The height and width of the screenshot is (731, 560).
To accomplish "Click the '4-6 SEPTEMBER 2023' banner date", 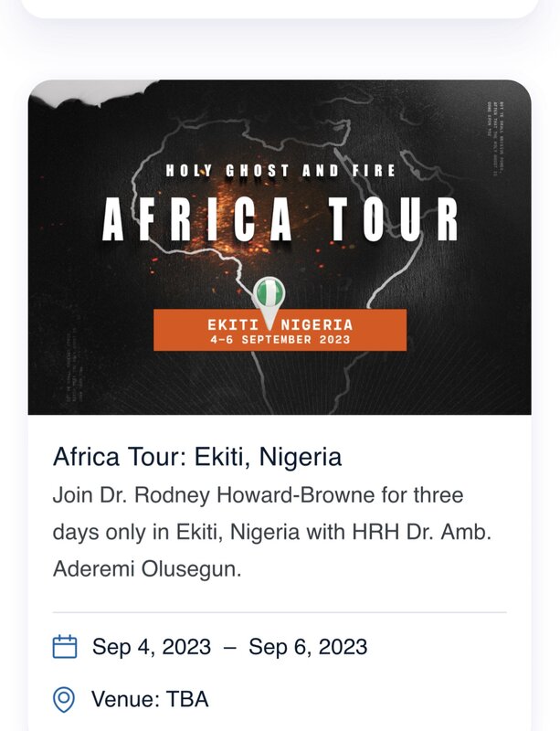I will click(x=279, y=340).
